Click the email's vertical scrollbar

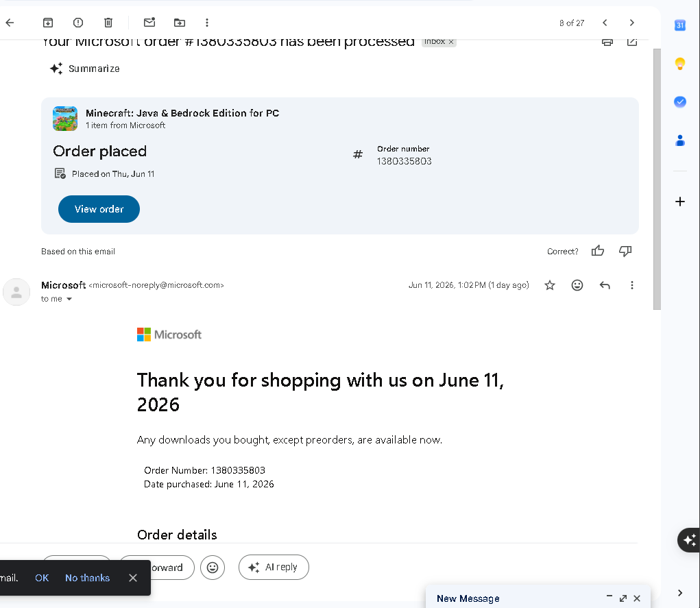click(x=657, y=178)
